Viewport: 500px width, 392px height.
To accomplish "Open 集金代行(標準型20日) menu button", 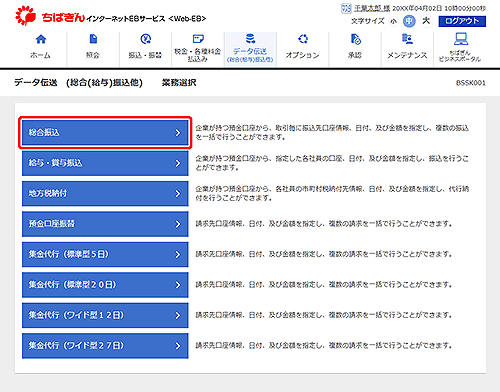I will pyautogui.click(x=105, y=285).
